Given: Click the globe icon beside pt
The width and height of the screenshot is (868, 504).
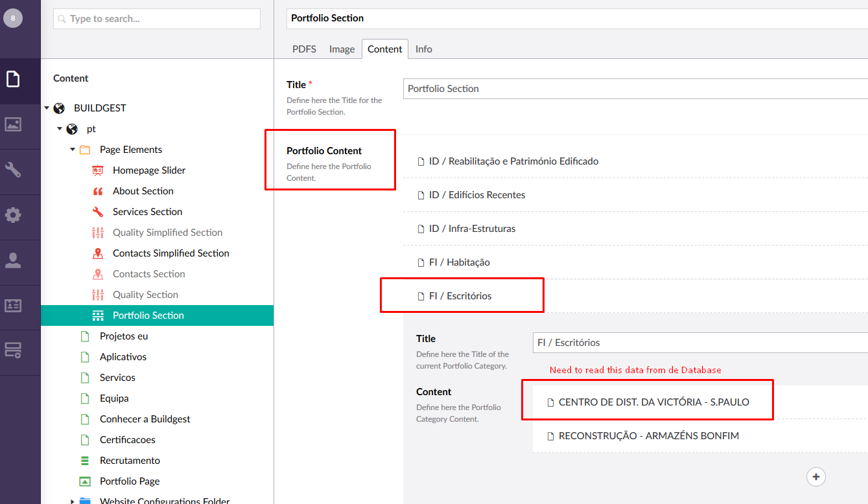Looking at the screenshot, I should (72, 129).
